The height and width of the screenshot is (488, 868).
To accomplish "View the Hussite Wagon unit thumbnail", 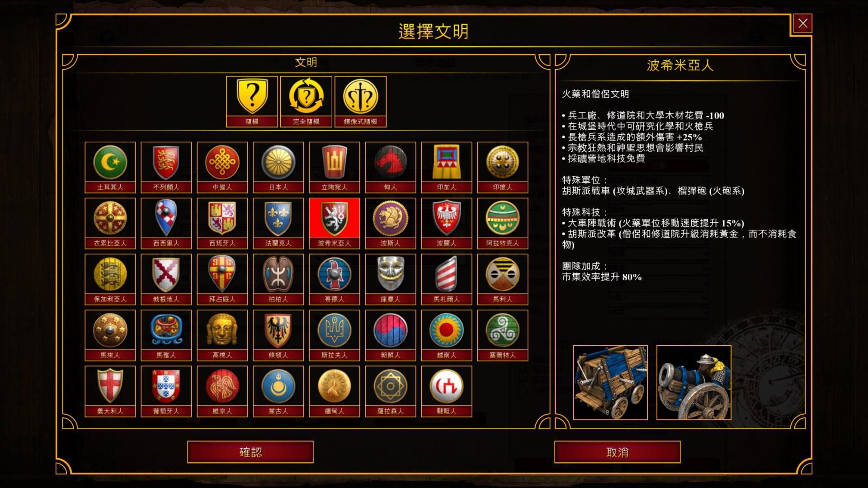I will point(610,383).
